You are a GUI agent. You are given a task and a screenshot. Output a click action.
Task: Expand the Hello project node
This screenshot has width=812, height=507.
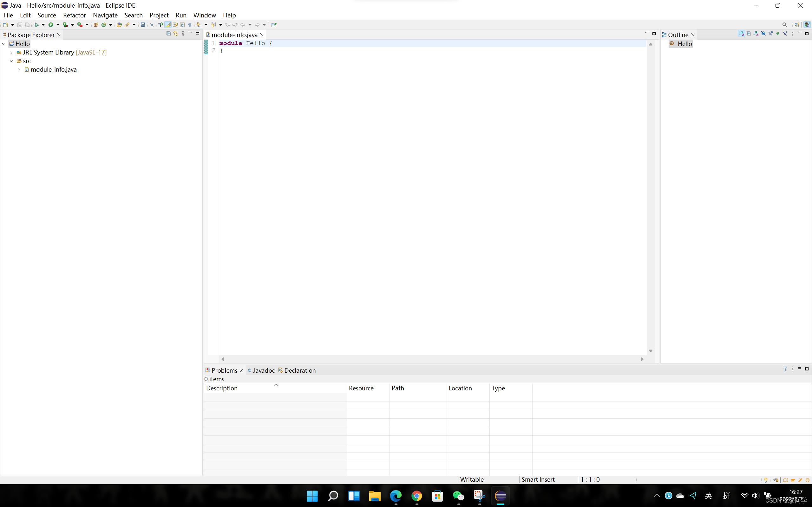point(4,43)
